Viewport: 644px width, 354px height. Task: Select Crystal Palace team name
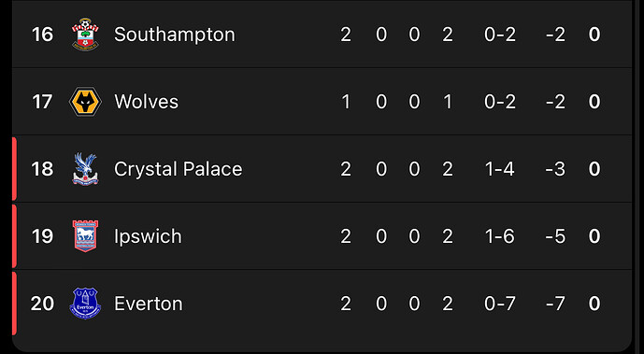pos(179,169)
